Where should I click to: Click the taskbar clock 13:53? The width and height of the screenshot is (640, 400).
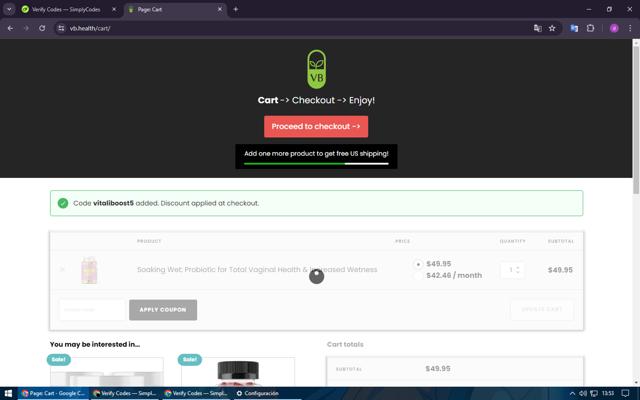[608, 393]
